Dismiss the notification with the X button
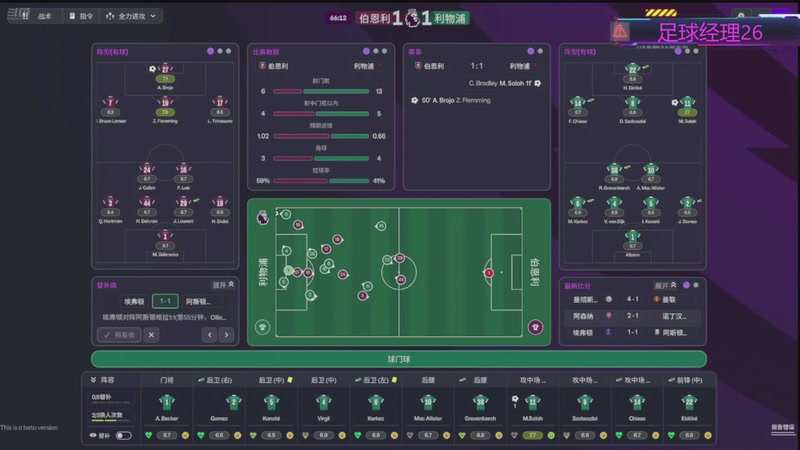 (151, 335)
